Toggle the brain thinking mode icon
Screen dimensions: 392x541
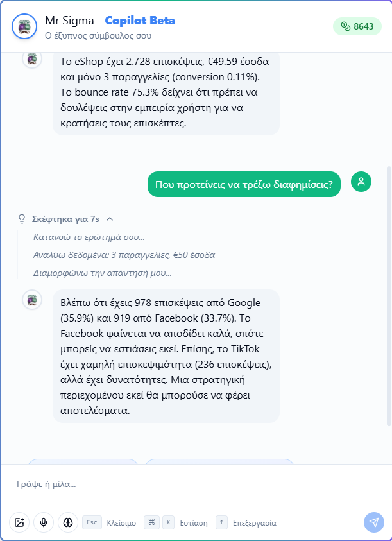pyautogui.click(x=68, y=522)
